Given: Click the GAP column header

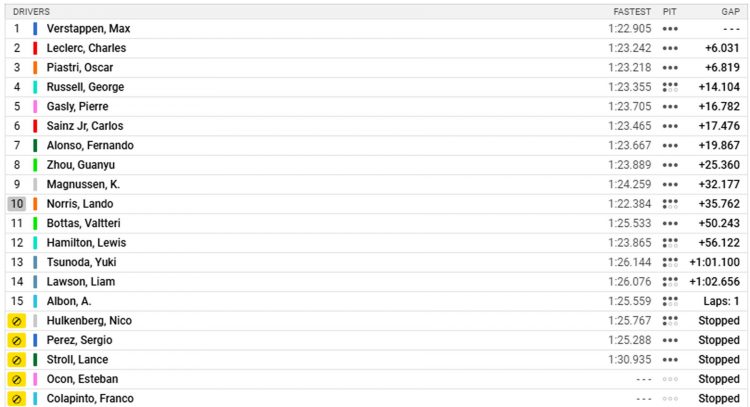Looking at the screenshot, I should (730, 11).
